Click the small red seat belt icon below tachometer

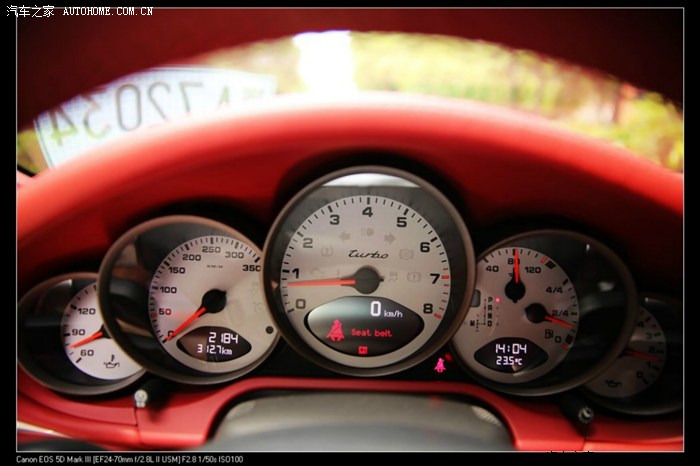pos(439,364)
